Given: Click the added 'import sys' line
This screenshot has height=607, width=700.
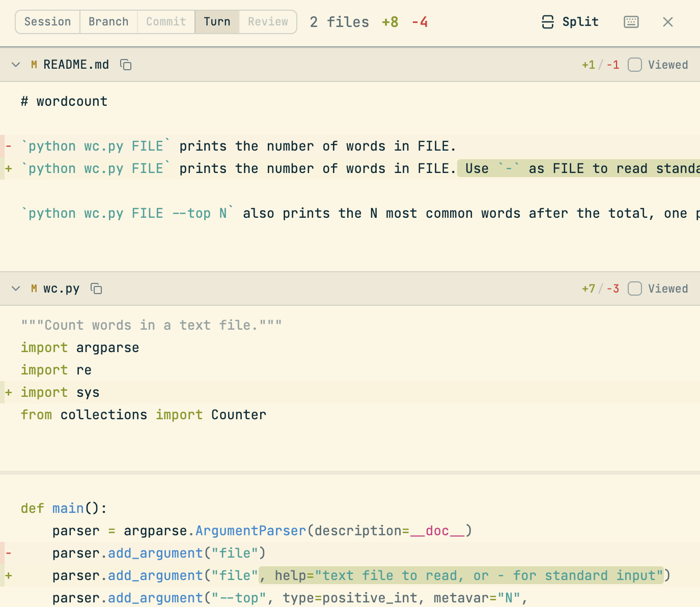Looking at the screenshot, I should click(x=350, y=392).
